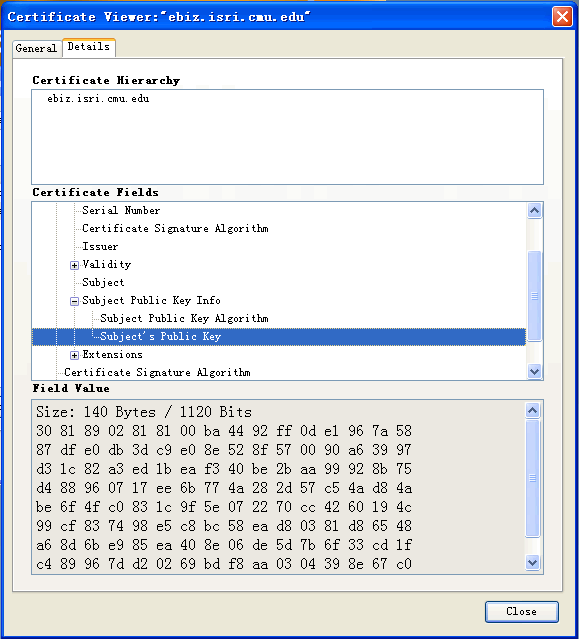Viewport: 579px width, 639px height.
Task: Select the highlighted Subject's Public Key item
Action: 279,337
